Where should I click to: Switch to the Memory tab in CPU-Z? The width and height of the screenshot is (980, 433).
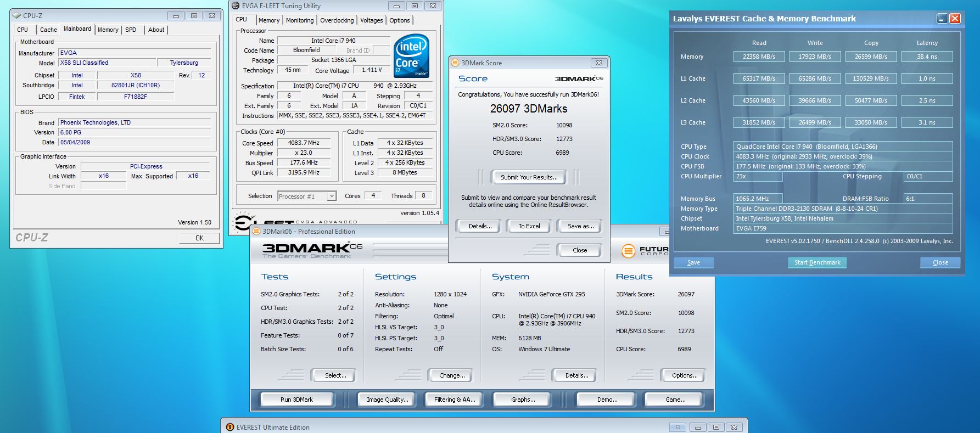[108, 30]
